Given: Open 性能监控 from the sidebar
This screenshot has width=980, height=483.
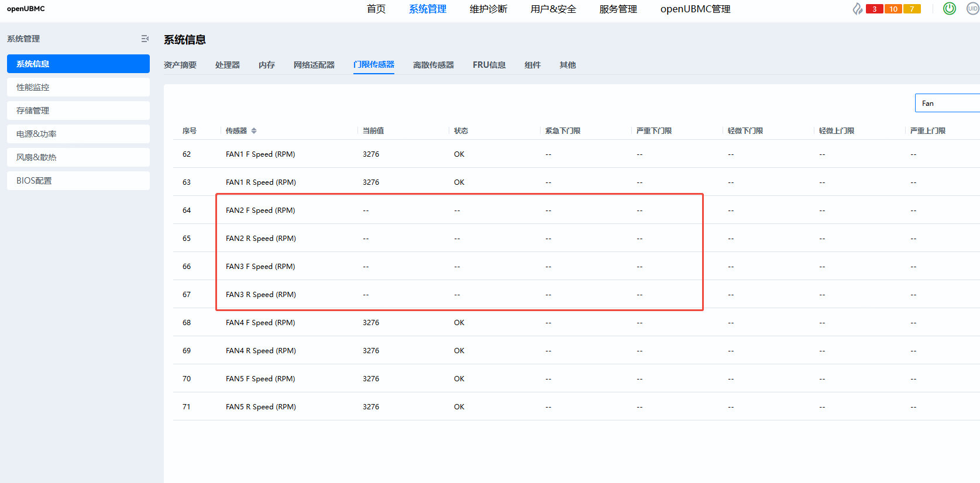Looking at the screenshot, I should click(78, 87).
